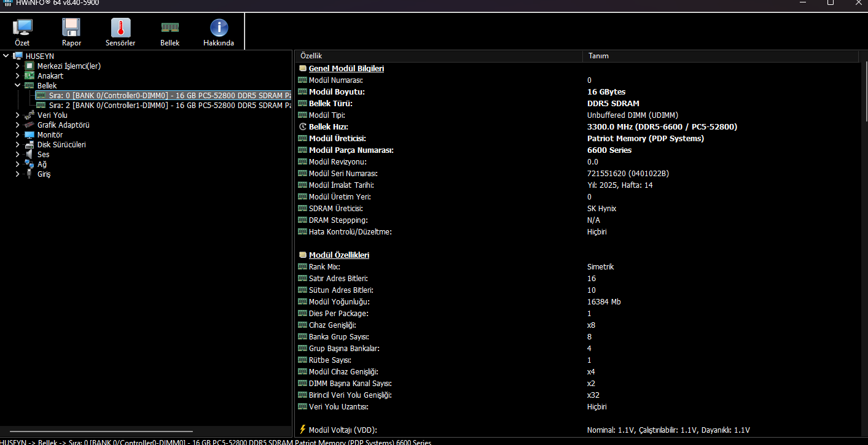This screenshot has height=445, width=868.
Task: Click value 16 GBytes
Action: [606, 92]
